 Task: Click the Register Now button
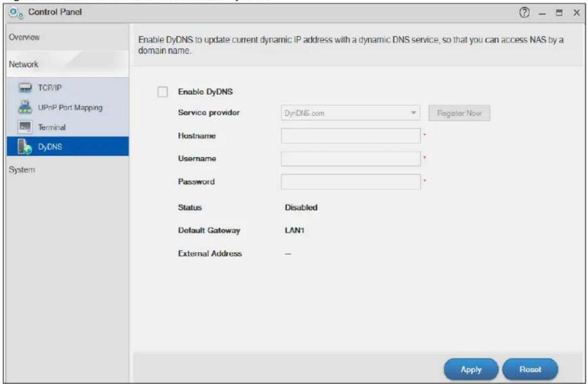(x=459, y=113)
